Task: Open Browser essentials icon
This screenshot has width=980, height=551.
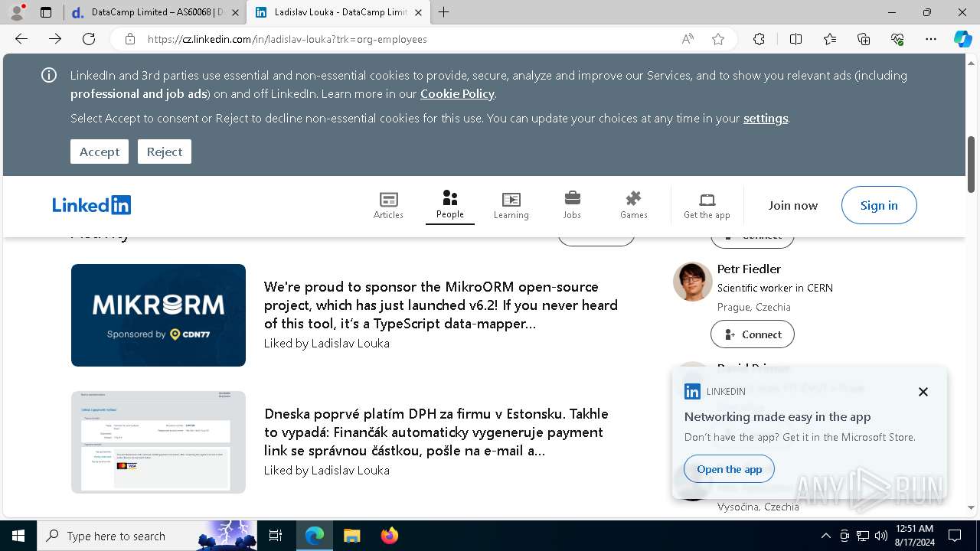Action: [x=897, y=39]
